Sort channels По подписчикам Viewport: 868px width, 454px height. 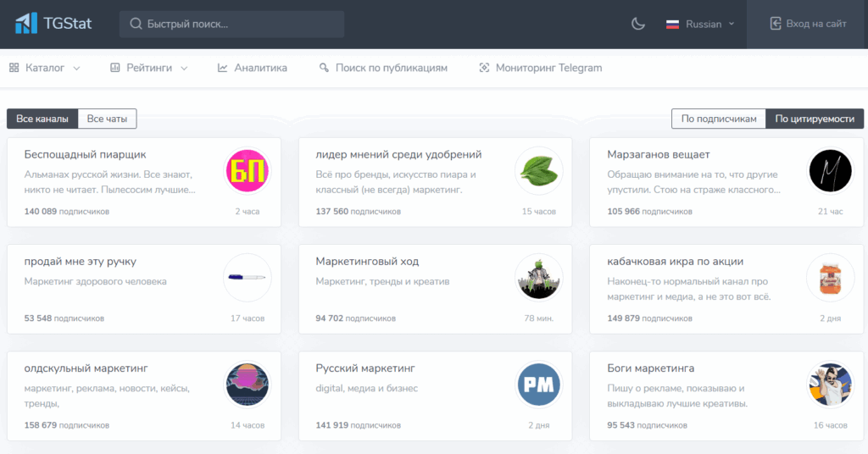point(719,119)
